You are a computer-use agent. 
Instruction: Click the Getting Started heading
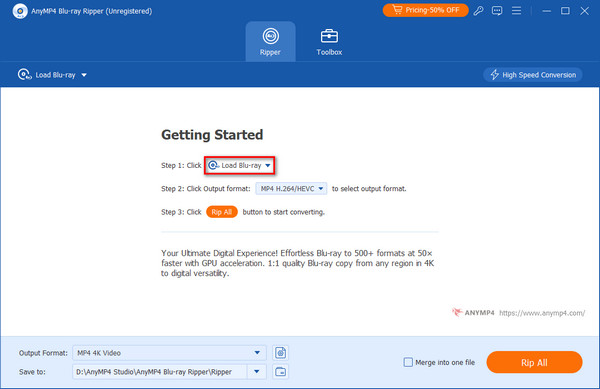[212, 135]
